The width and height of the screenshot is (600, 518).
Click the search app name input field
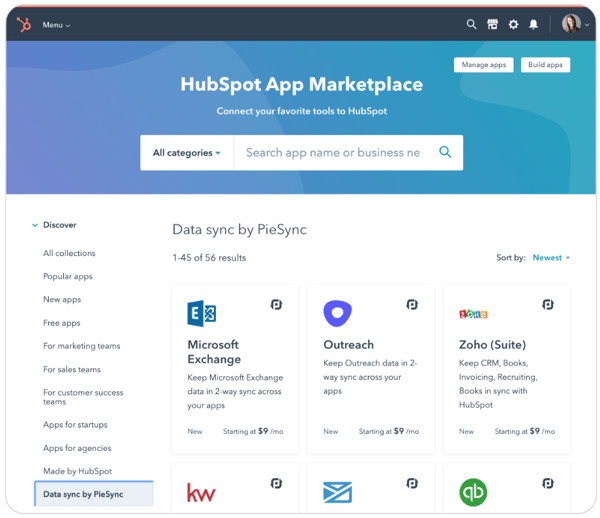tap(333, 153)
